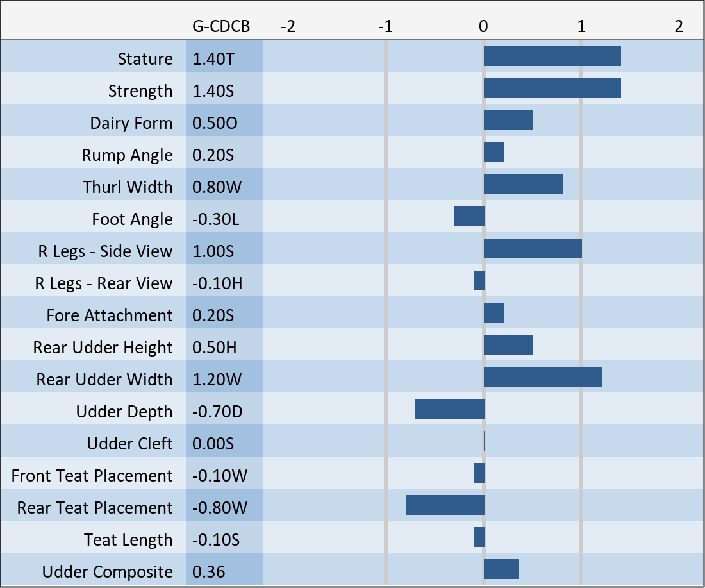Click the -0.10S Teat Length value
This screenshot has height=588, width=705.
coord(216,540)
